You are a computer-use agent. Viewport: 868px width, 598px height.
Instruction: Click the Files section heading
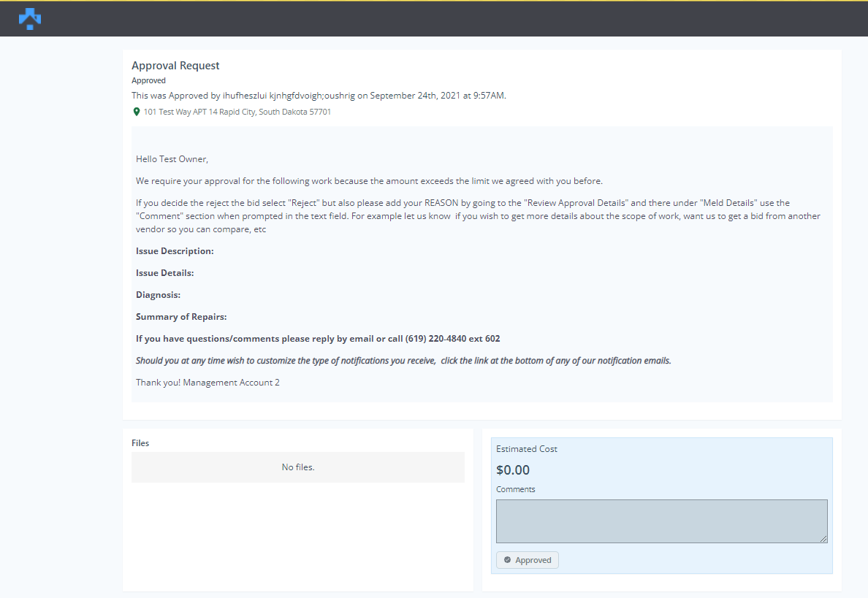[140, 443]
